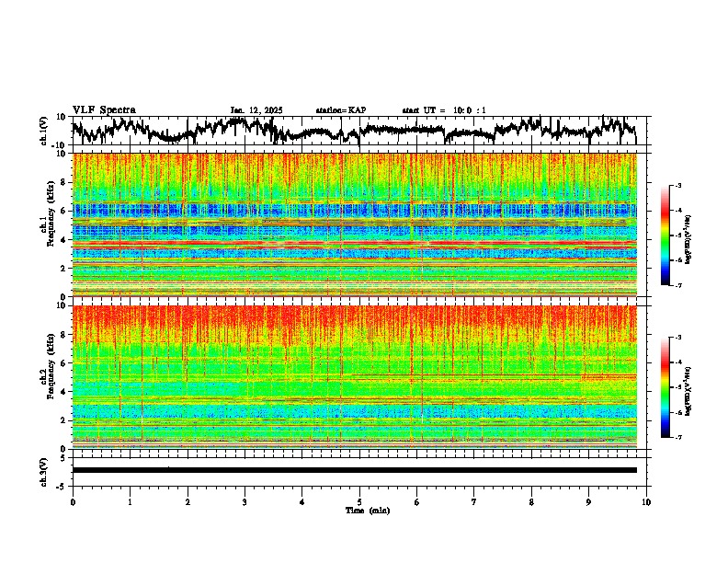Click the ch.1 color scale bar

[x=665, y=235]
